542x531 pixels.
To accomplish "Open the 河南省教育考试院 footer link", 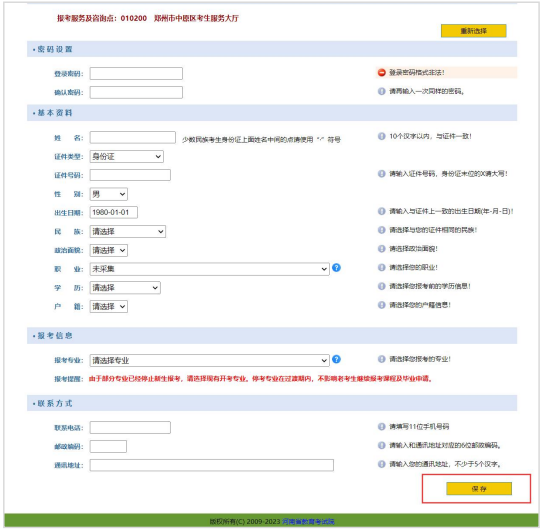I will [x=308, y=521].
